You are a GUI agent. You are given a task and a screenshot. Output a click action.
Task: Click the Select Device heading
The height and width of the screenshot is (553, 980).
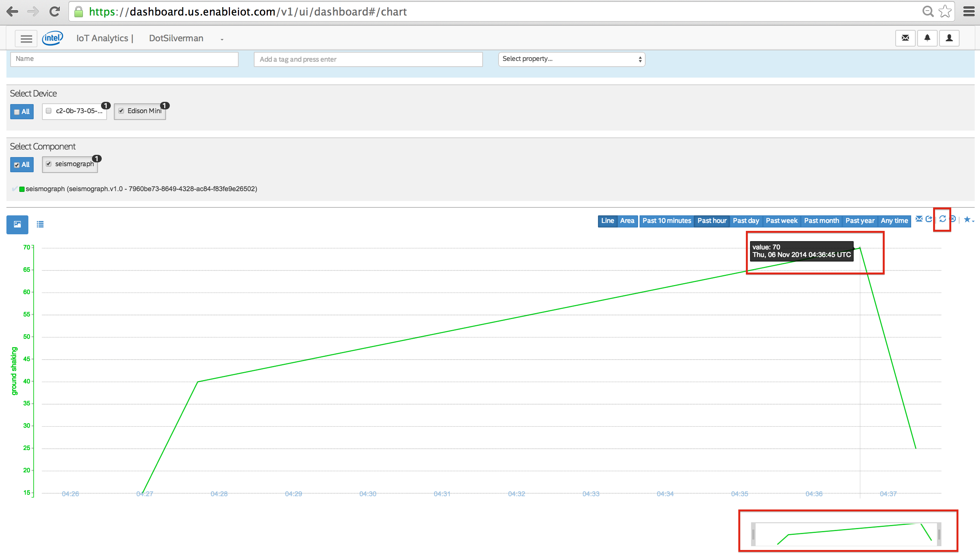pos(34,93)
